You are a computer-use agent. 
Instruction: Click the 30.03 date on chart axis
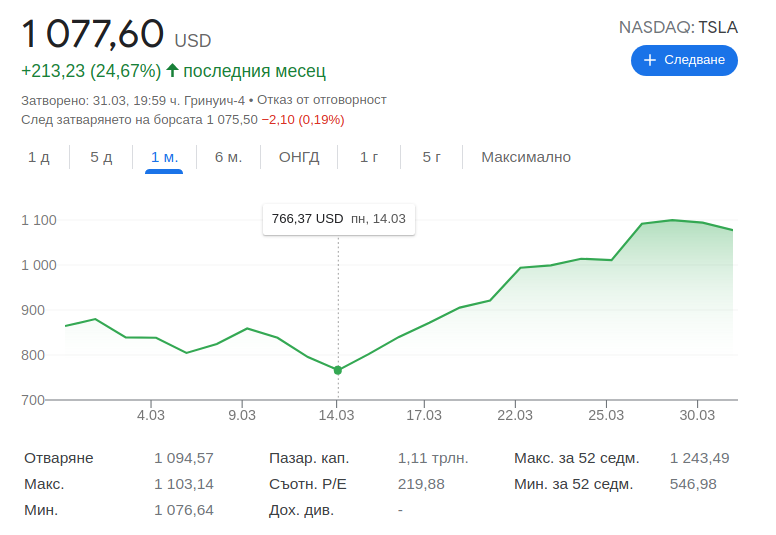pos(697,415)
